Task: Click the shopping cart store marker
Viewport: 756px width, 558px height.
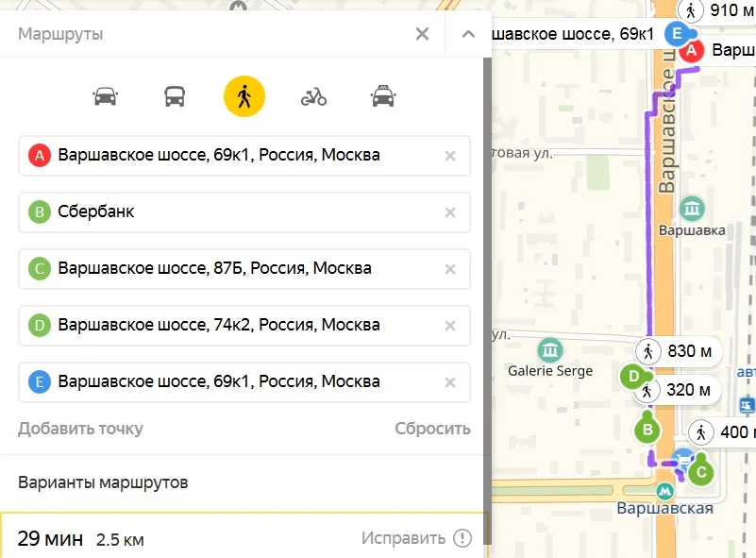Action: click(680, 458)
